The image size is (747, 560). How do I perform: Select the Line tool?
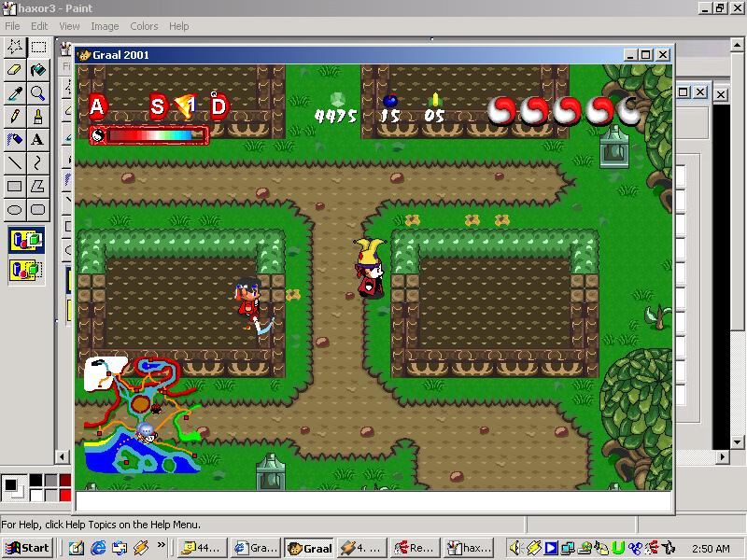pyautogui.click(x=15, y=162)
